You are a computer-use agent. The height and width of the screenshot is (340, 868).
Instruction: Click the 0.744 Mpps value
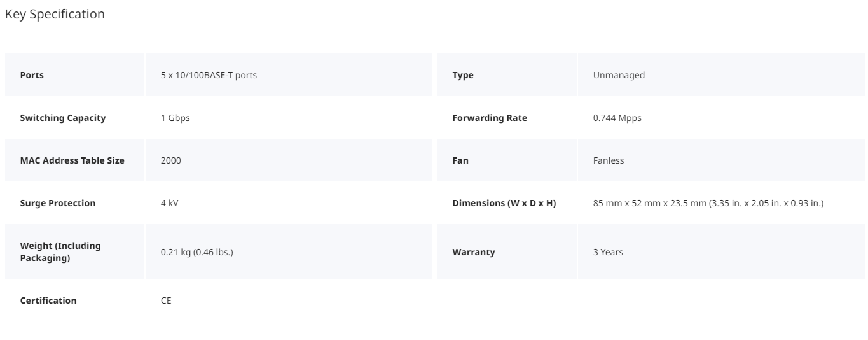[x=617, y=118]
